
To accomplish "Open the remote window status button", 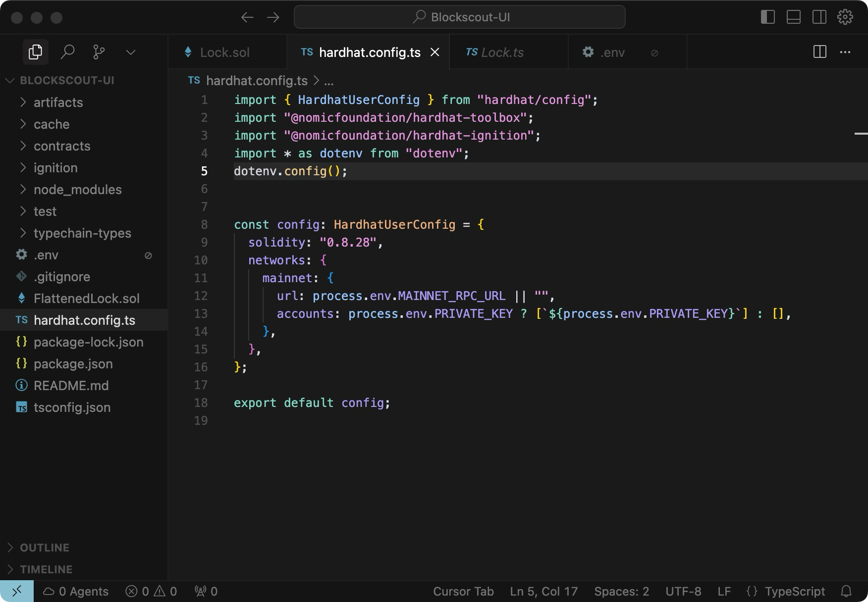I will tap(17, 591).
